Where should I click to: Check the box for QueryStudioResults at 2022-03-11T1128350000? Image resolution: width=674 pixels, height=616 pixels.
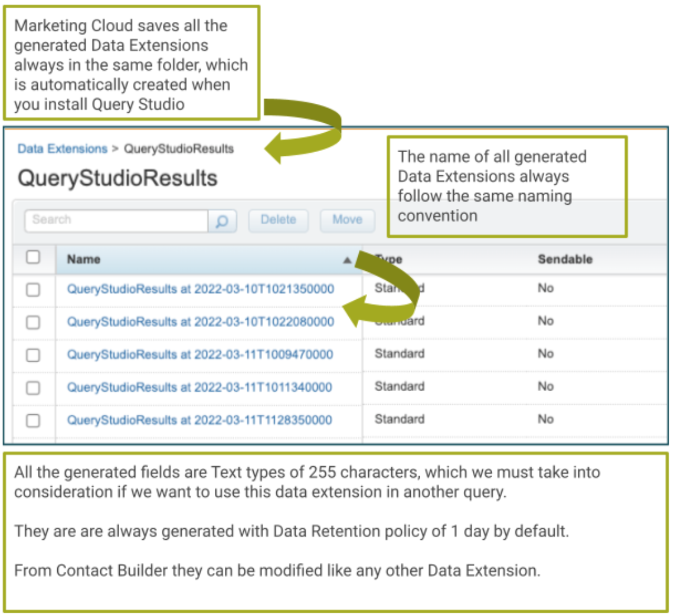33,421
